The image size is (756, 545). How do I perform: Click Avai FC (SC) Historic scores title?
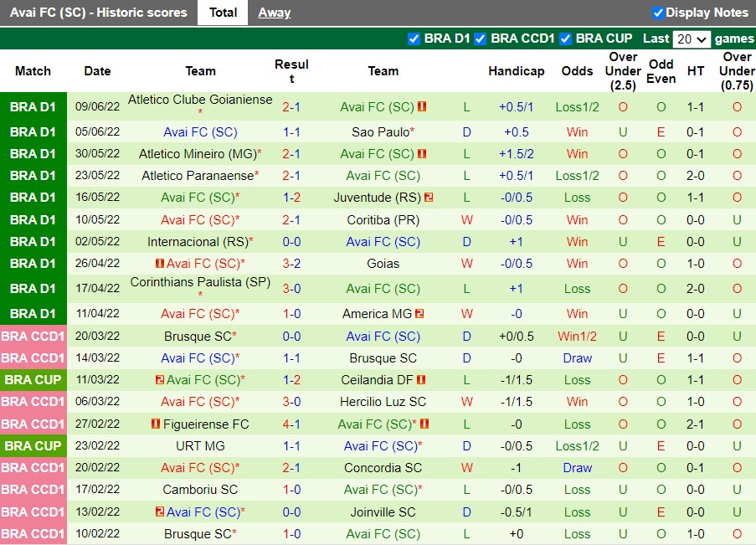tap(99, 13)
